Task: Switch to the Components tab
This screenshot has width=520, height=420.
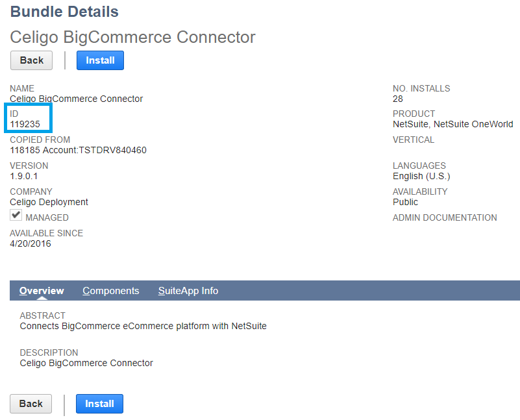Action: click(110, 291)
